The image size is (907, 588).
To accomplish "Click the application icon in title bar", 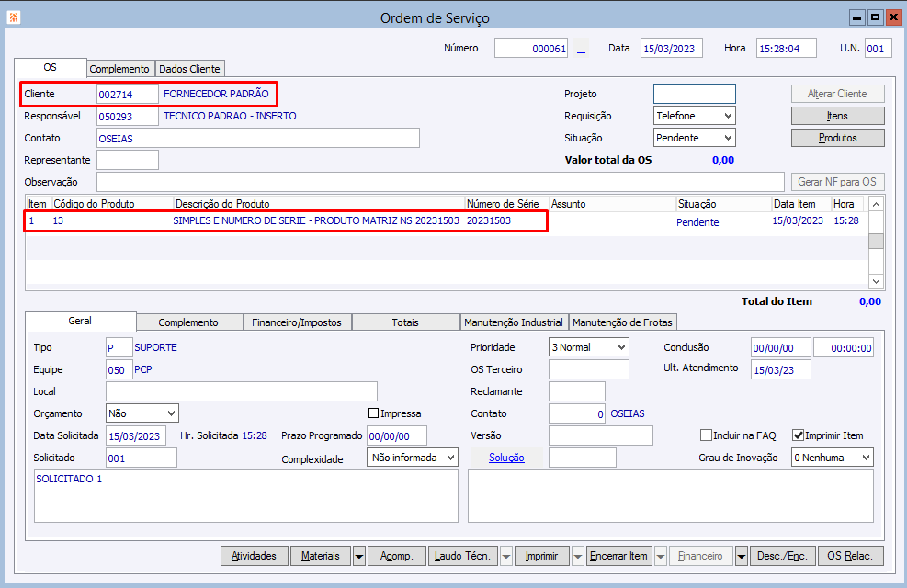I will click(x=13, y=17).
